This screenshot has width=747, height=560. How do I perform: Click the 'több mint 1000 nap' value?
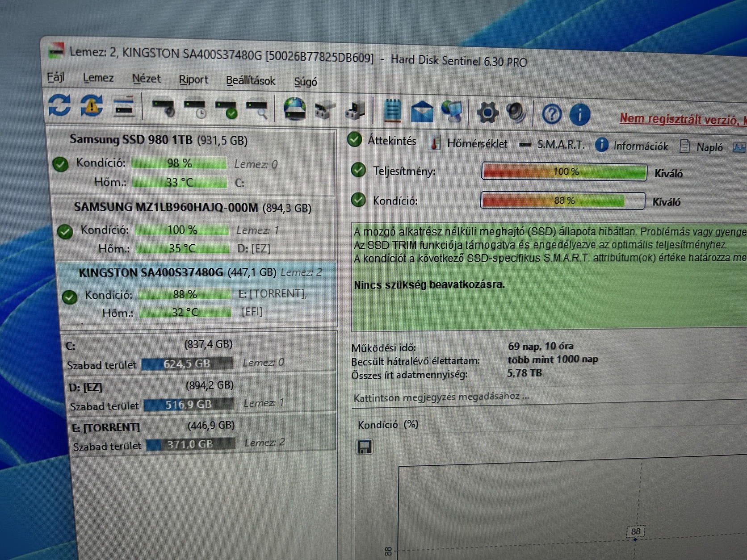[x=553, y=359]
